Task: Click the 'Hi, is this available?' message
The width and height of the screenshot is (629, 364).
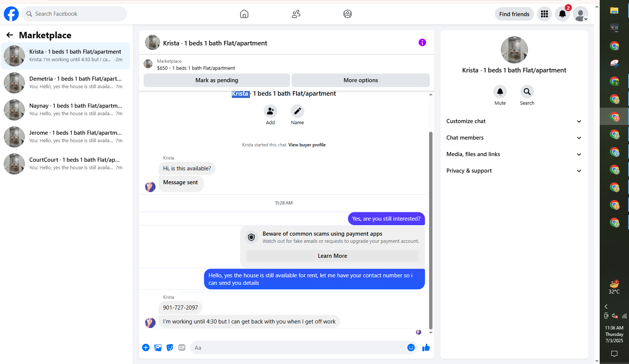Action: coord(187,168)
